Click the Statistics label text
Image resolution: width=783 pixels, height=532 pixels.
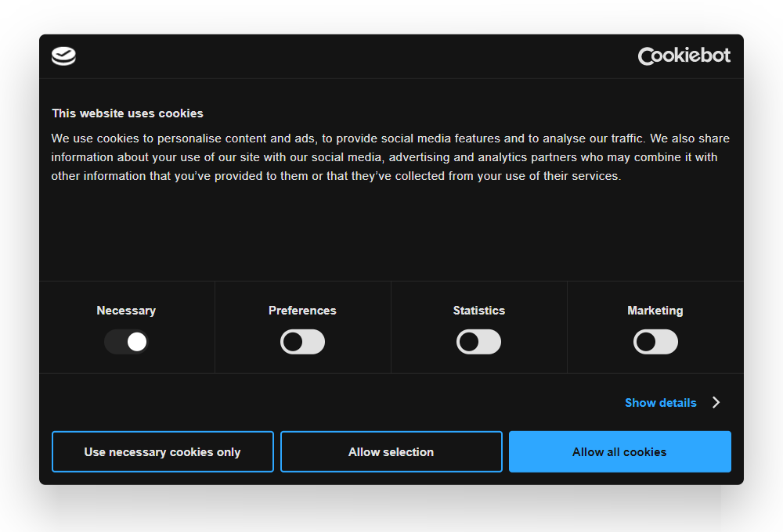[479, 311]
